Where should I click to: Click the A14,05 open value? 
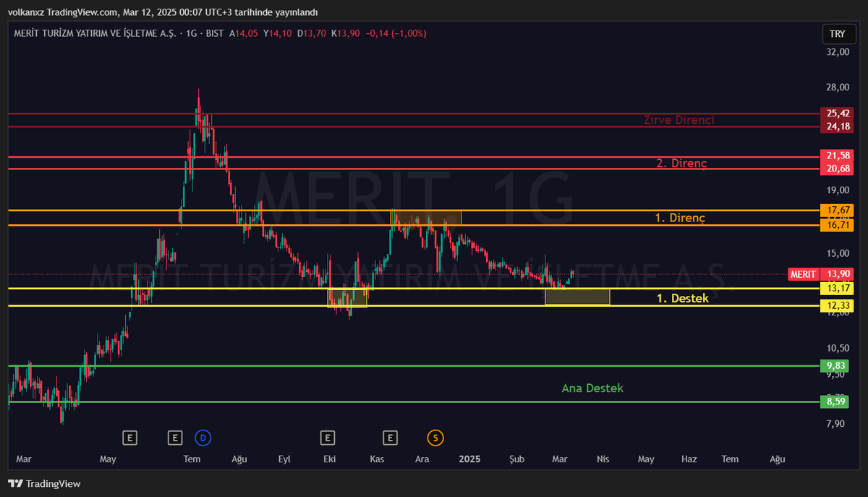pos(244,33)
